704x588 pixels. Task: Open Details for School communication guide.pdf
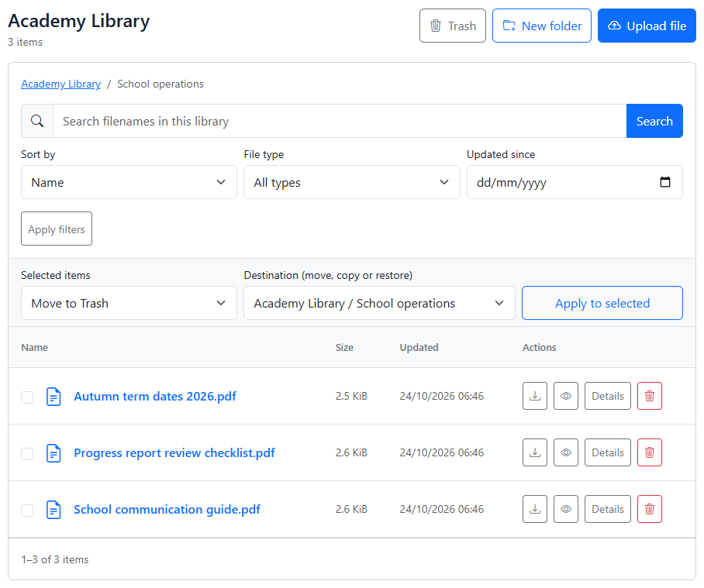coord(607,509)
